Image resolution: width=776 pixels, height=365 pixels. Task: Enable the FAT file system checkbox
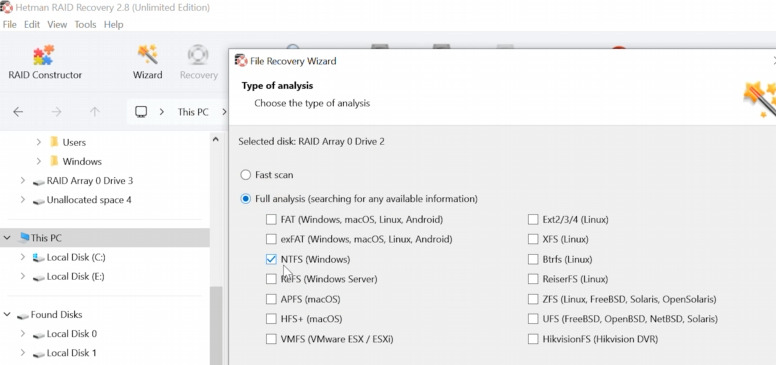[x=271, y=219]
